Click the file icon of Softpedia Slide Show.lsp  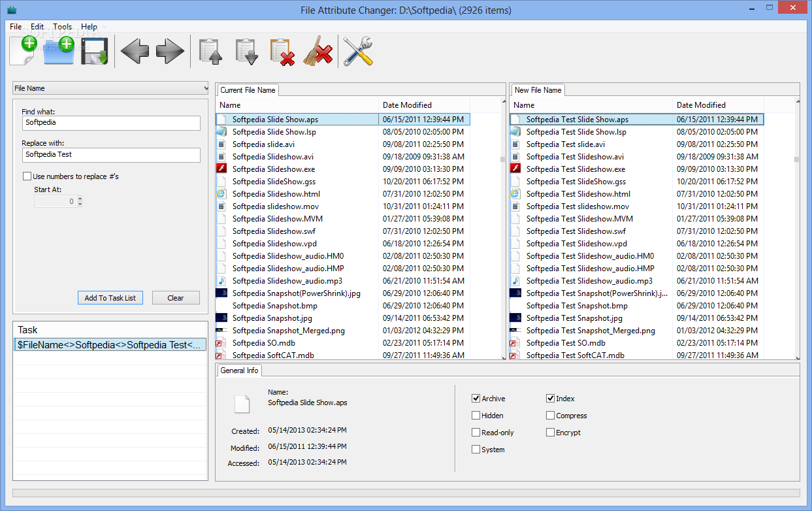221,131
